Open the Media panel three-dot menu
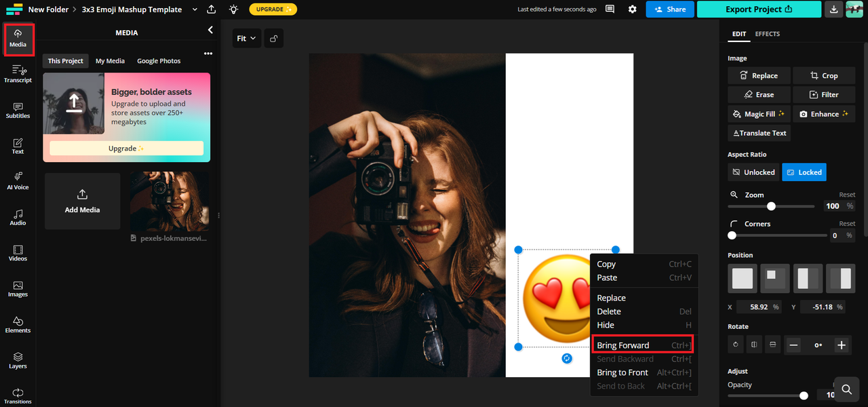Viewport: 868px width, 407px height. coord(208,54)
